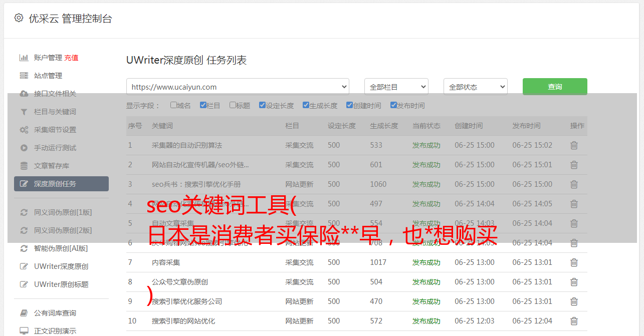Click the green 查询 button
Screen dimensions: 644x336
(555, 87)
